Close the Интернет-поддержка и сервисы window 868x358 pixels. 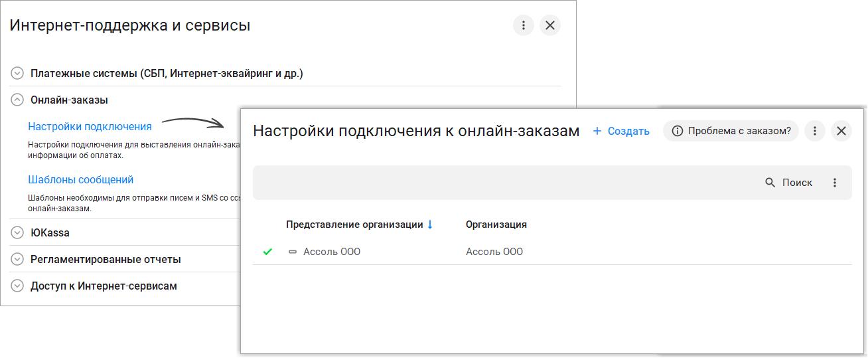[x=549, y=25]
